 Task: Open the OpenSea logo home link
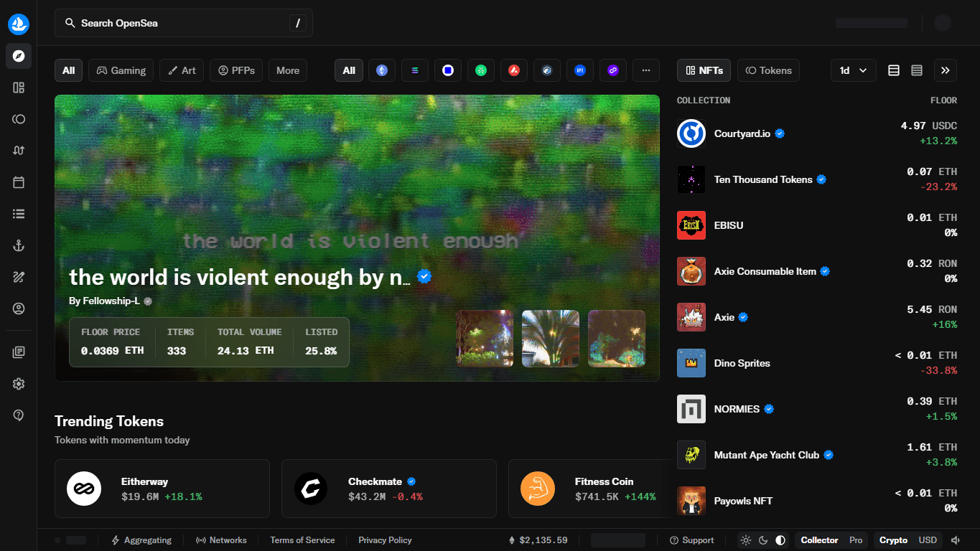[19, 24]
